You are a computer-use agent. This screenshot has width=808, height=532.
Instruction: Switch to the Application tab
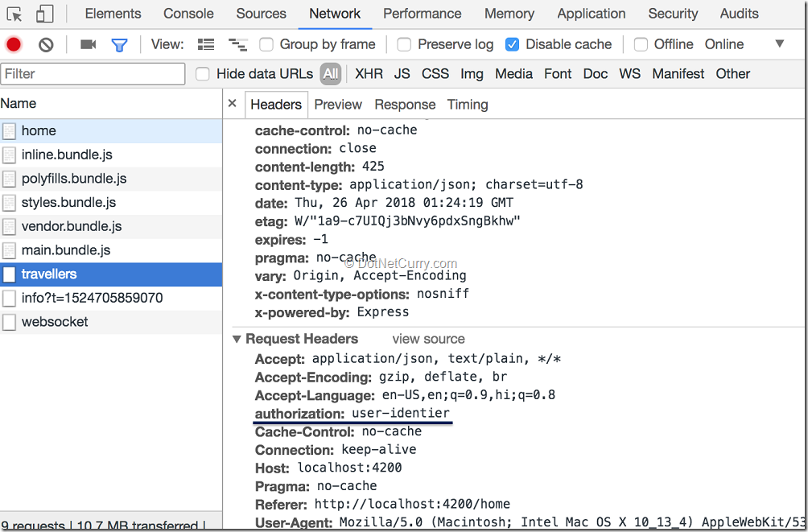point(591,14)
